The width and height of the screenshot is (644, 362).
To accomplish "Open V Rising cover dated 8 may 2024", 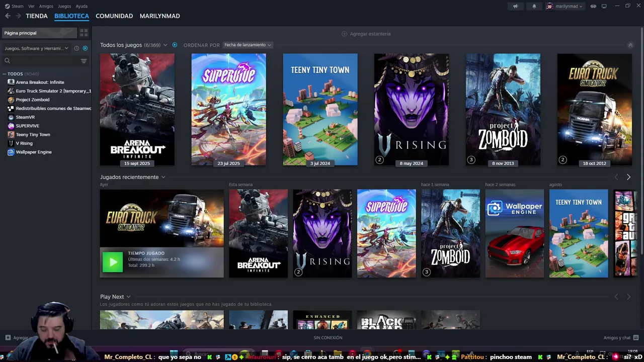I will [412, 110].
